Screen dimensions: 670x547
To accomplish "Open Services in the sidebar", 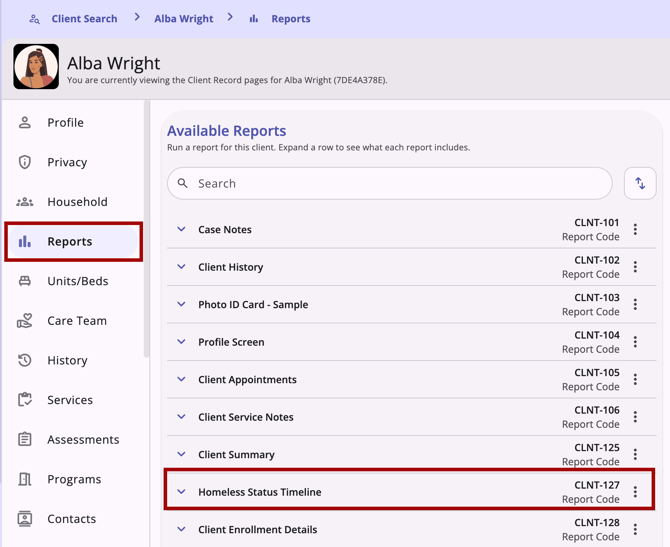I will coord(73,400).
